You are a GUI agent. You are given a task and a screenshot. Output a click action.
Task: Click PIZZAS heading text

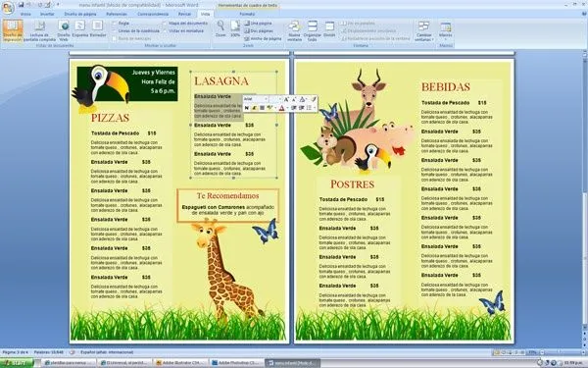click(110, 118)
